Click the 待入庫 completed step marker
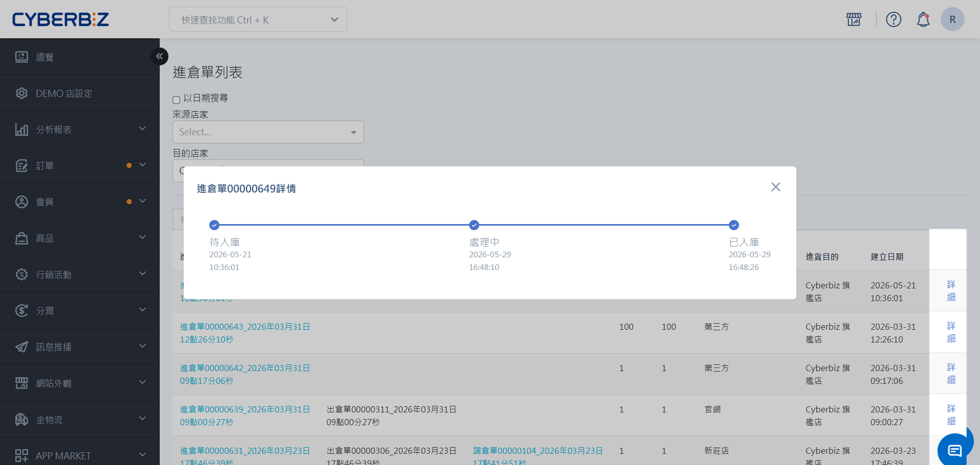The width and height of the screenshot is (980, 465). pos(214,225)
